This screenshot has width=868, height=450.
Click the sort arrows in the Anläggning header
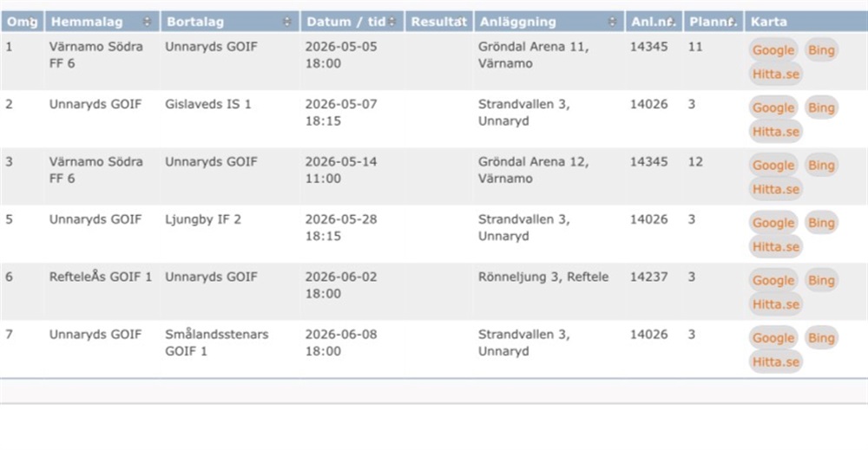[x=613, y=22]
